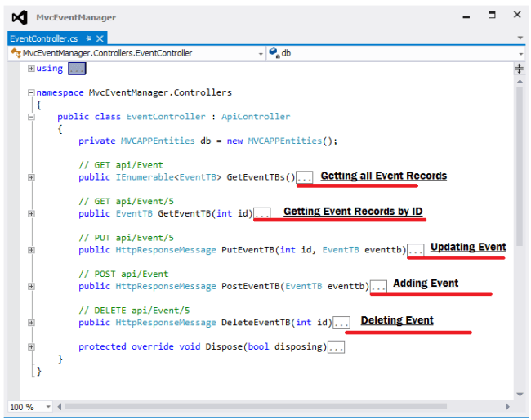Click the horizontal scrollbar right arrow
The height and width of the screenshot is (420, 531).
pyautogui.click(x=507, y=406)
